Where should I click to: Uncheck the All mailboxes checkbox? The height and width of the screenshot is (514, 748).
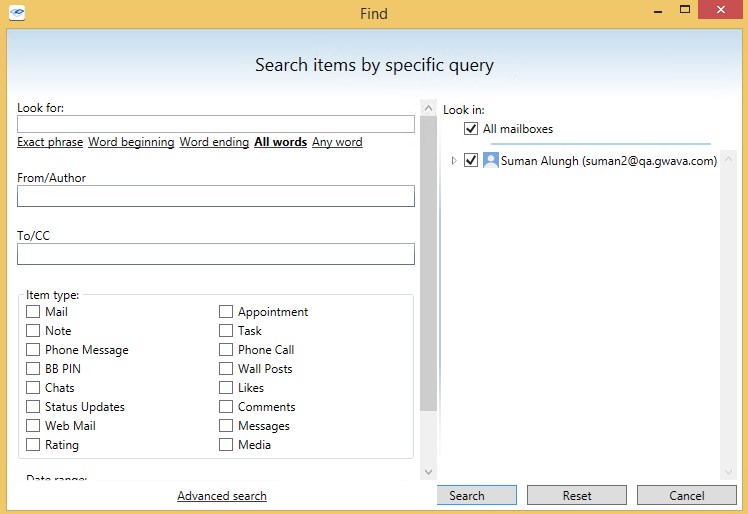tap(471, 129)
